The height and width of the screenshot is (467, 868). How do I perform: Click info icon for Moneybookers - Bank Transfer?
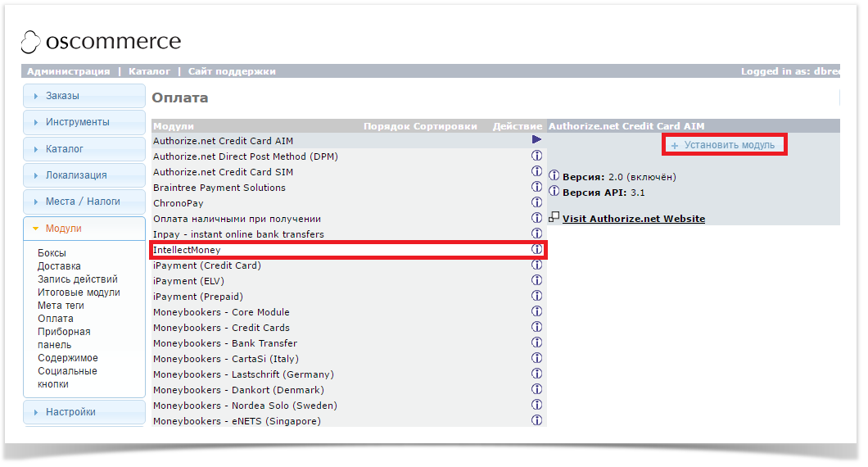537,342
